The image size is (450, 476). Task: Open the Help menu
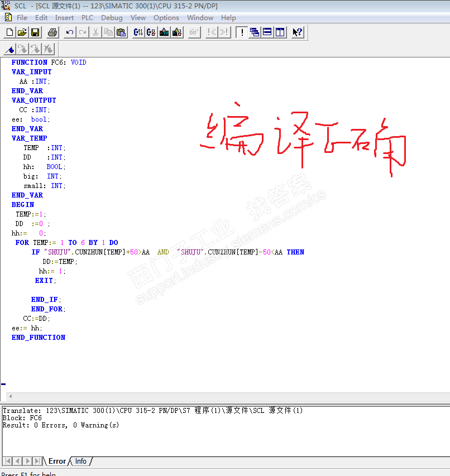pyautogui.click(x=228, y=18)
